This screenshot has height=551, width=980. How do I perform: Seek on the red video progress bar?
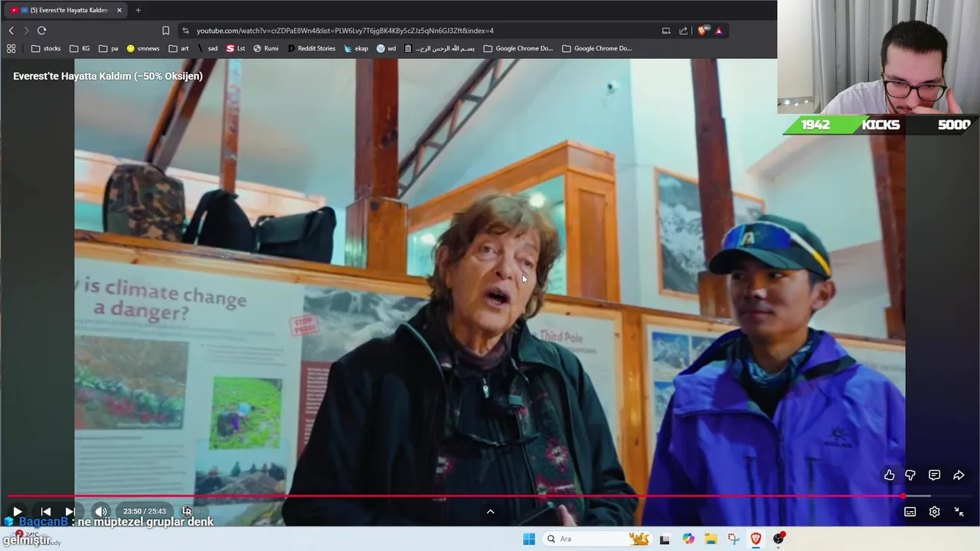[490, 496]
